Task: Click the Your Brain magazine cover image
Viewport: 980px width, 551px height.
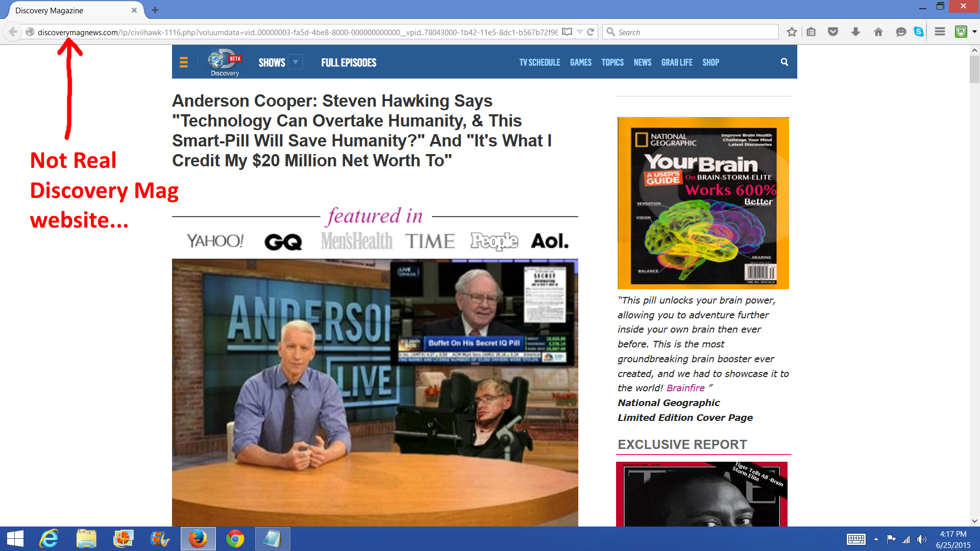Action: pyautogui.click(x=703, y=203)
